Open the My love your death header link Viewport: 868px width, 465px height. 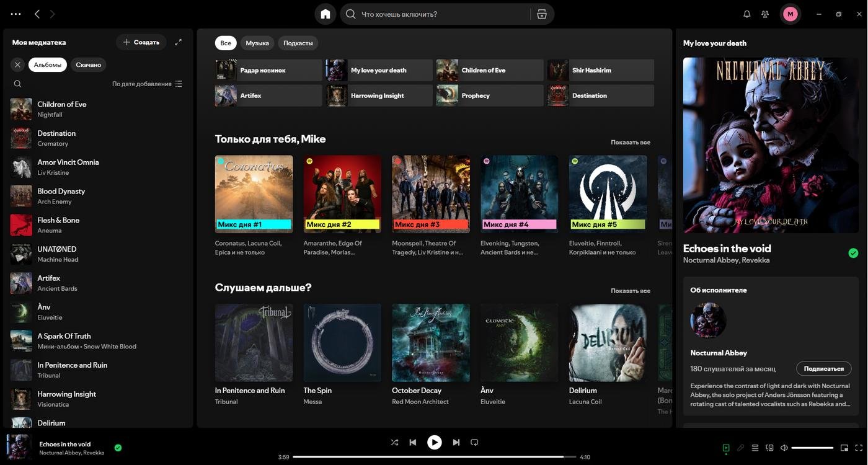click(x=715, y=43)
